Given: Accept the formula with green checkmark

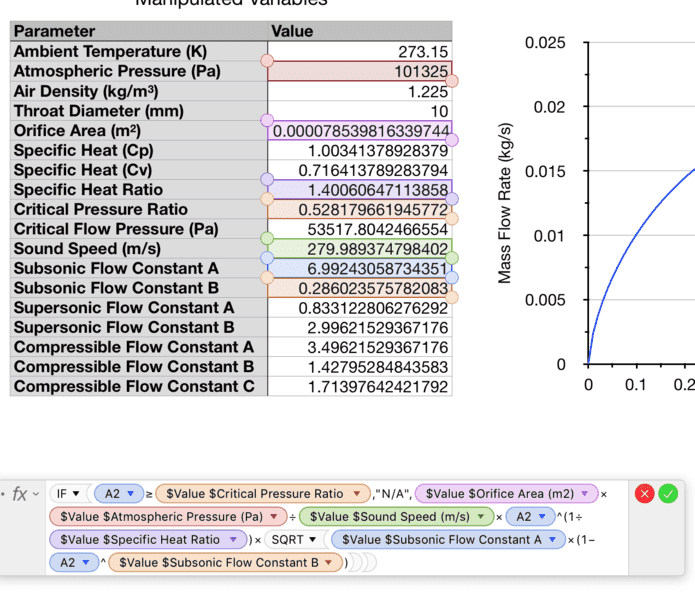Looking at the screenshot, I should (668, 493).
